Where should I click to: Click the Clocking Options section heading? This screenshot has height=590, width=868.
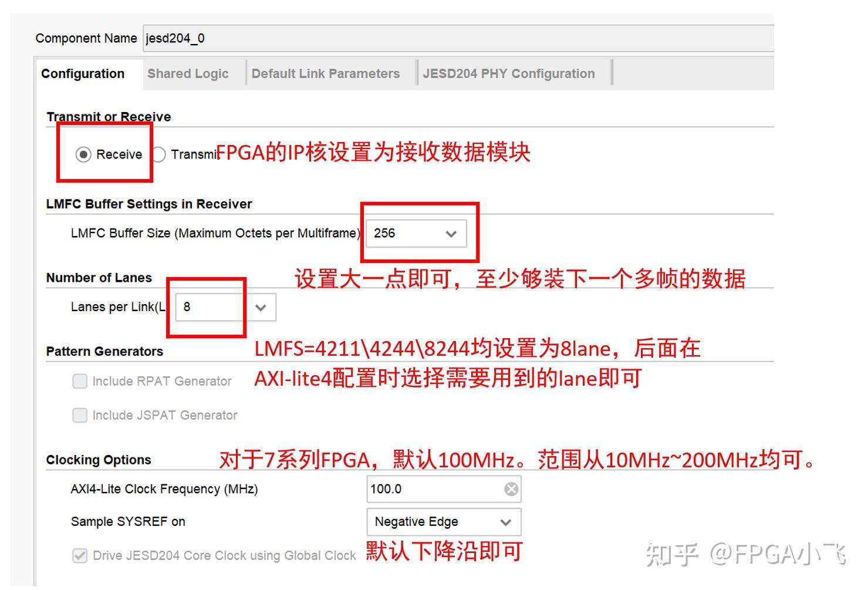tap(99, 460)
